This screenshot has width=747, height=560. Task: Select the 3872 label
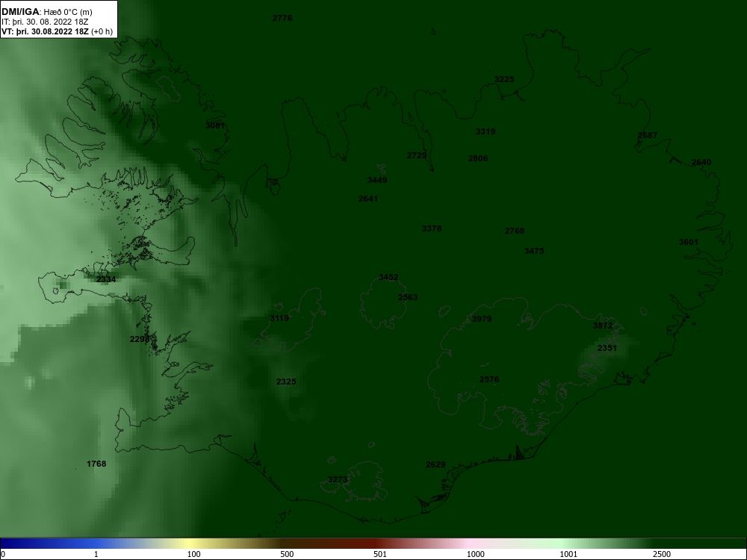pos(603,326)
